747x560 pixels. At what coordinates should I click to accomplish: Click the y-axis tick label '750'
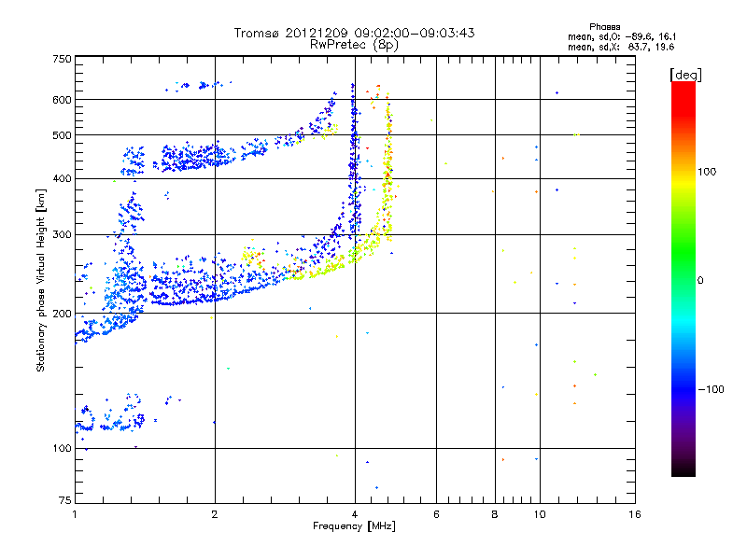point(62,59)
